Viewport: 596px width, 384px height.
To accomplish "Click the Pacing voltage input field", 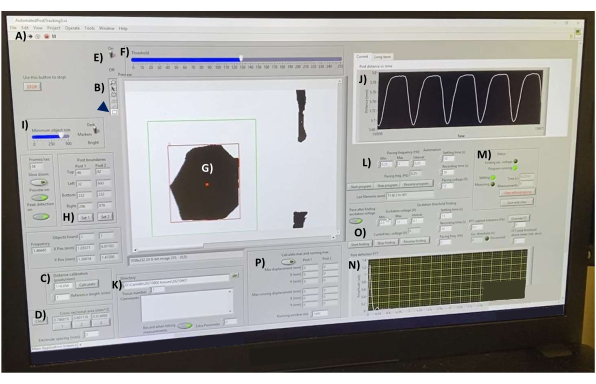I will (x=448, y=186).
